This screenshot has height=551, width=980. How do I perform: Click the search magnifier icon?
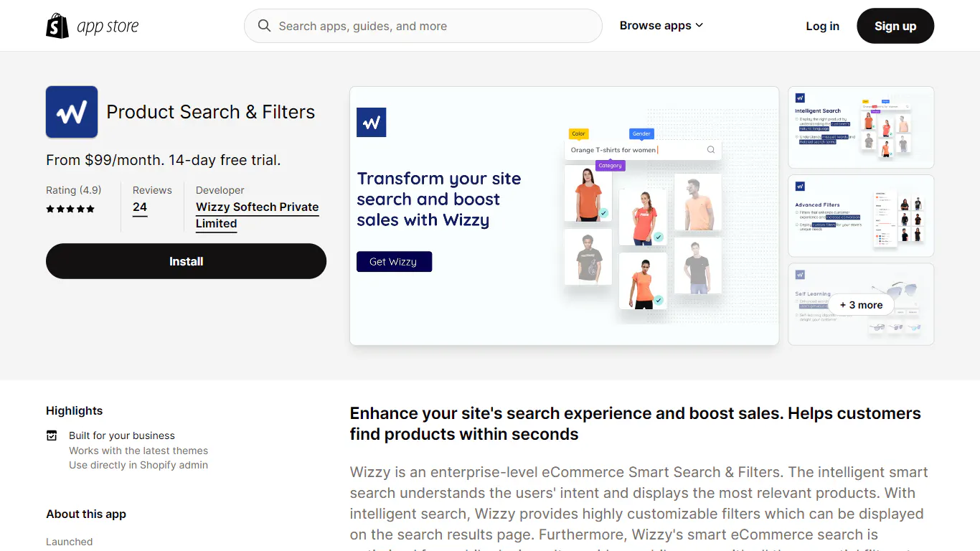[264, 25]
